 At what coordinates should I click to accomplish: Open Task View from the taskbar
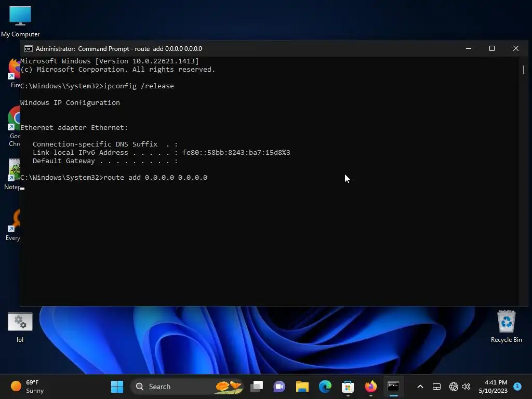click(257, 387)
